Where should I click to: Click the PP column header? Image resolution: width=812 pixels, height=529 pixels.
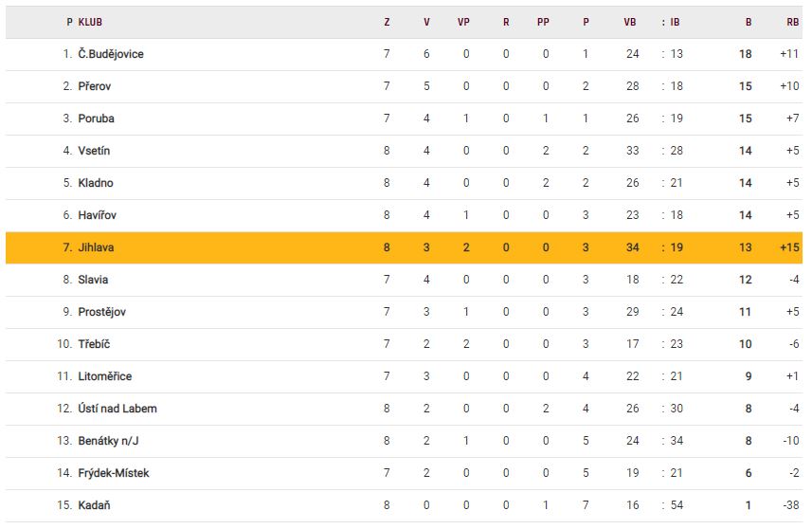pos(544,22)
